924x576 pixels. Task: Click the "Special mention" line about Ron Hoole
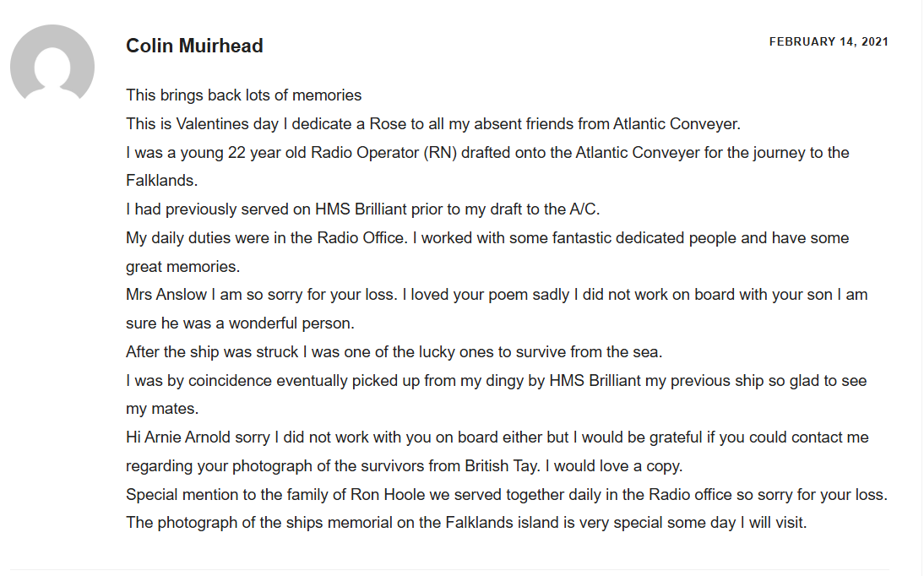click(x=506, y=495)
